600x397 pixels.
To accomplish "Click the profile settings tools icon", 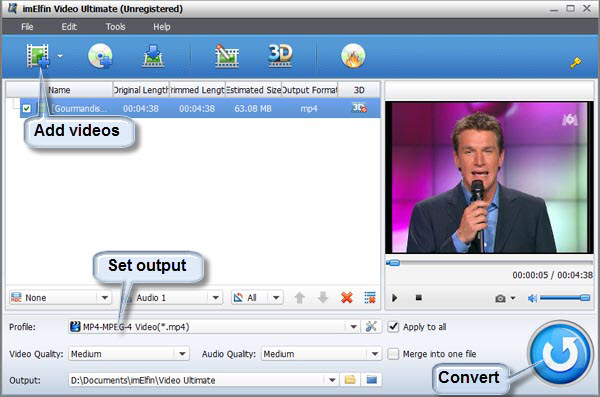I will (371, 327).
